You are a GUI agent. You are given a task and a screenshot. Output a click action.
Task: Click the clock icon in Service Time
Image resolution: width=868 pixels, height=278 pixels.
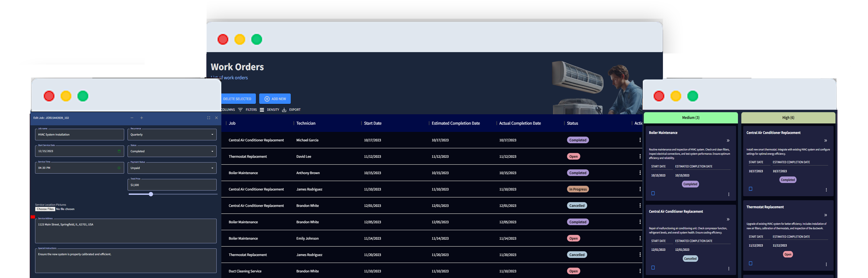point(119,168)
